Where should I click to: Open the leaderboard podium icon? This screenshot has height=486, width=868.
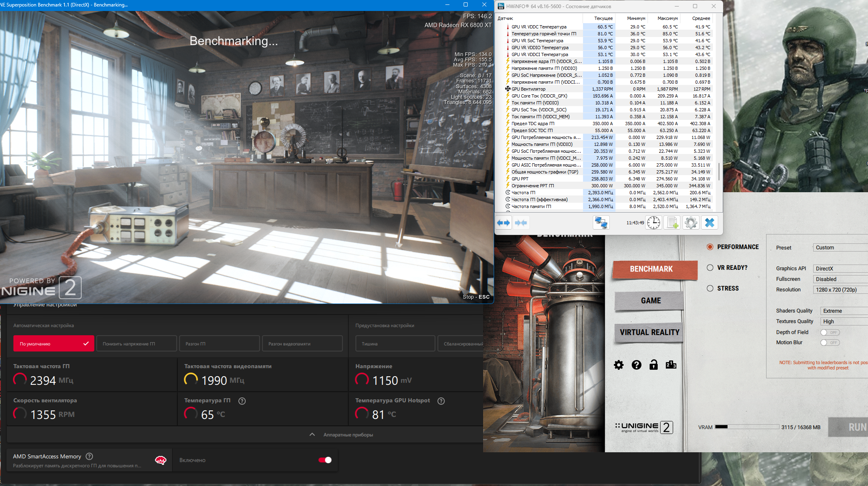click(671, 365)
